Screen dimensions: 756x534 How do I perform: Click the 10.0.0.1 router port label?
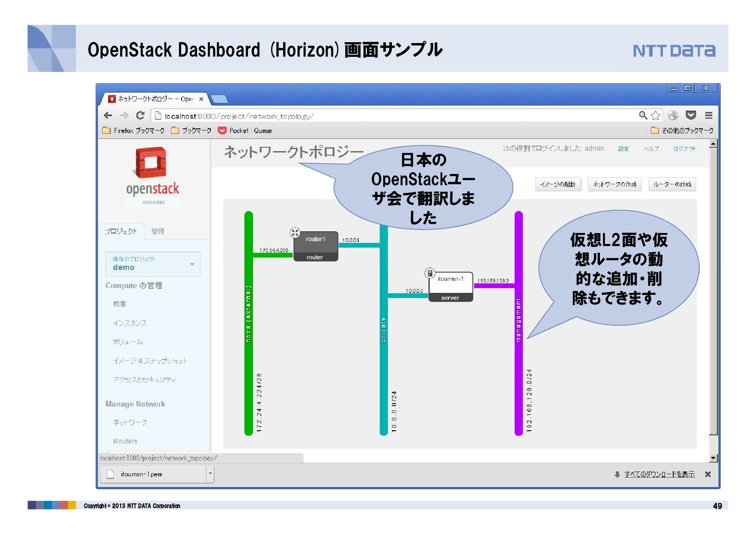click(x=350, y=240)
